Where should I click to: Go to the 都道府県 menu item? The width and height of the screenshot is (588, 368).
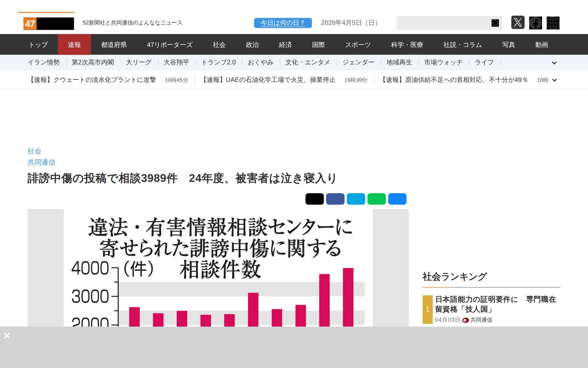coord(114,45)
